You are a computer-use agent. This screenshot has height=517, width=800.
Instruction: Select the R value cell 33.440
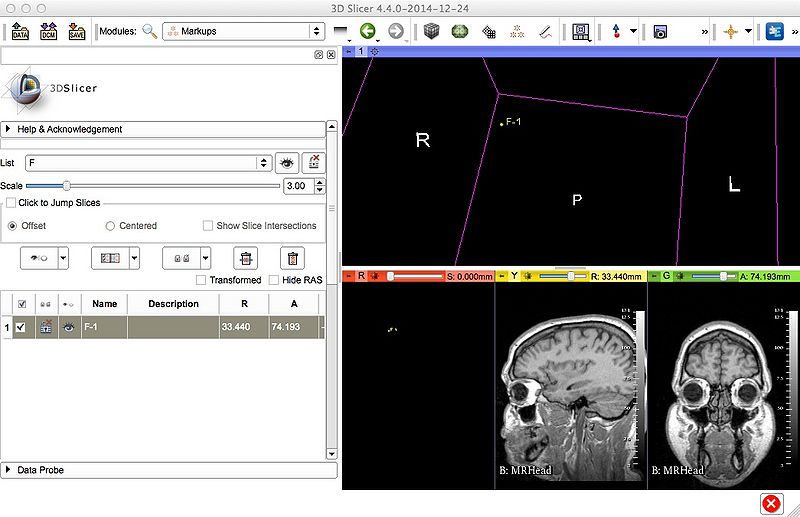[x=244, y=327]
